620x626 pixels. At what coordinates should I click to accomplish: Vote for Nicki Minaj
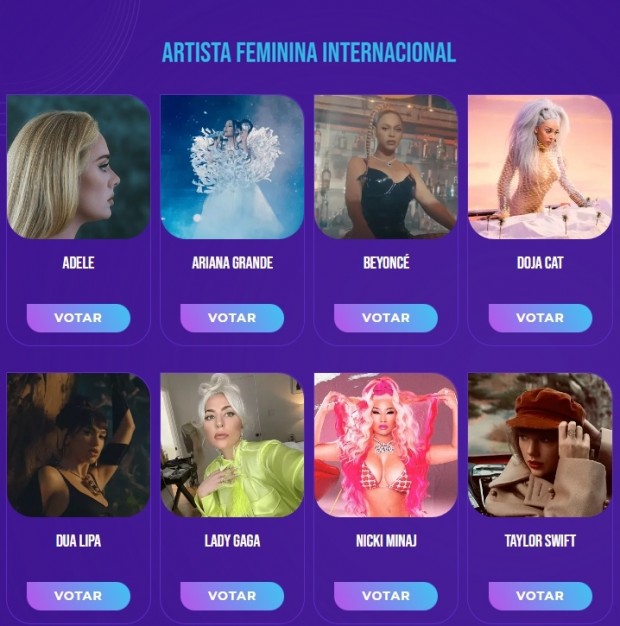point(386,596)
